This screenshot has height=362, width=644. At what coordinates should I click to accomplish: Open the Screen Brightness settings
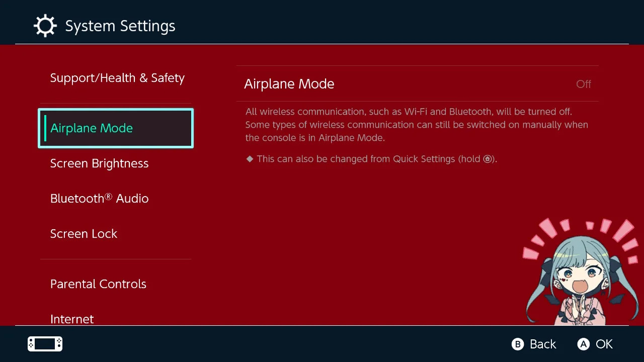[x=99, y=163]
